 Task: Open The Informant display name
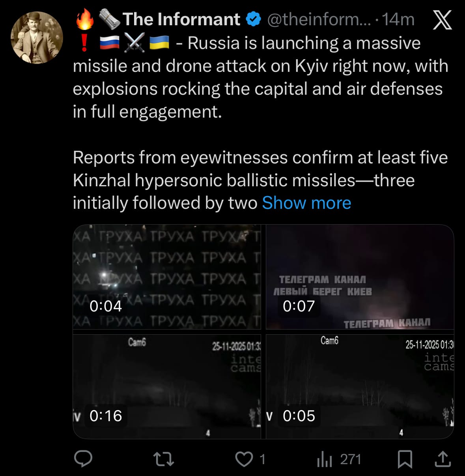pyautogui.click(x=181, y=19)
